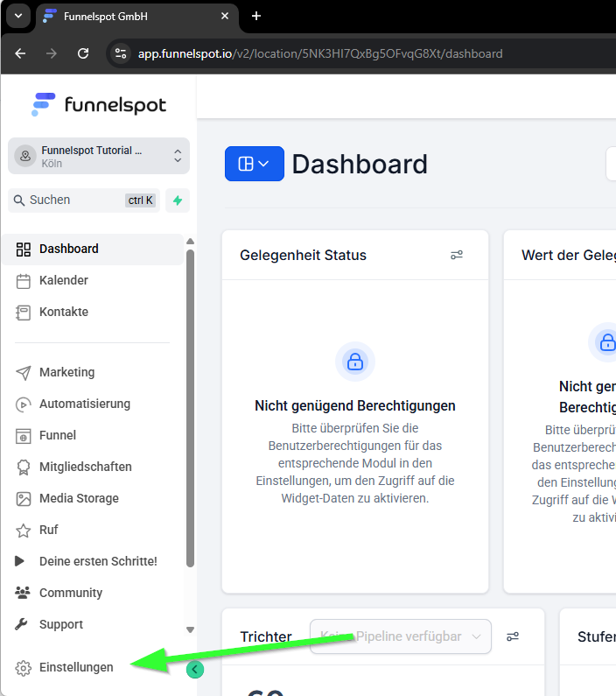The height and width of the screenshot is (696, 616).
Task: Click the location avatar icon for Funnelspot Tutorial
Action: pyautogui.click(x=25, y=156)
